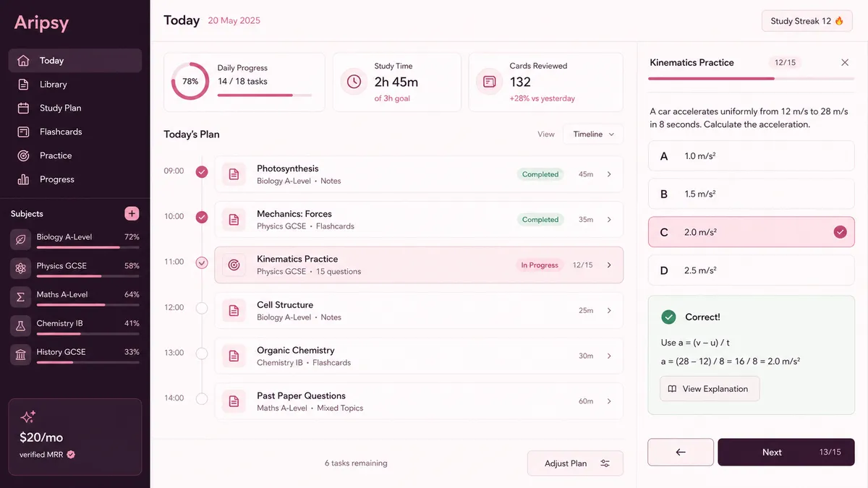Expand the Kinematics Practice row chevron
The image size is (868, 488).
609,265
